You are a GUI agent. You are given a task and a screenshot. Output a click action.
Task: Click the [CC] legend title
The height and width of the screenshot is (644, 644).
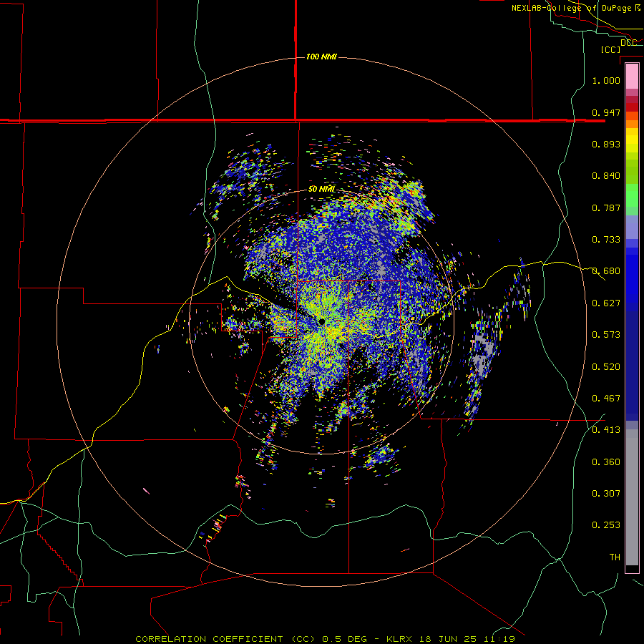610,49
